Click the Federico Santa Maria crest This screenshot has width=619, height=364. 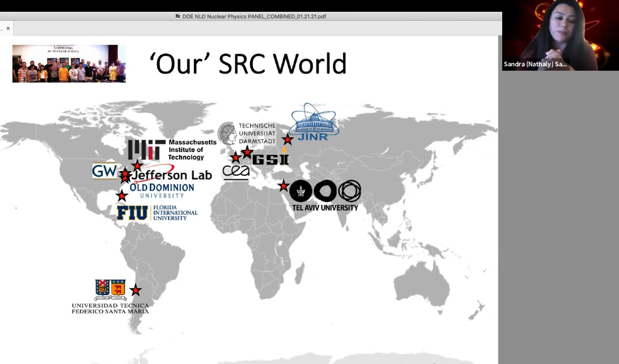coord(110,290)
